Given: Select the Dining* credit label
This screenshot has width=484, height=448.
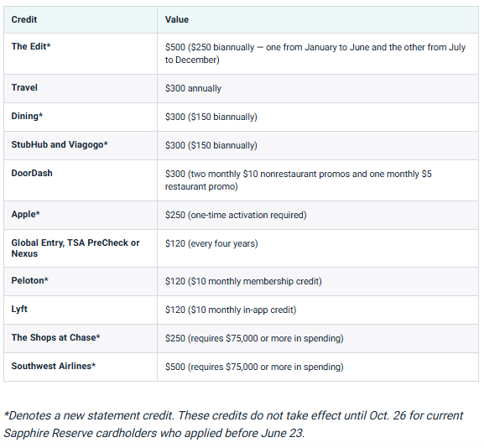Looking at the screenshot, I should (27, 116).
